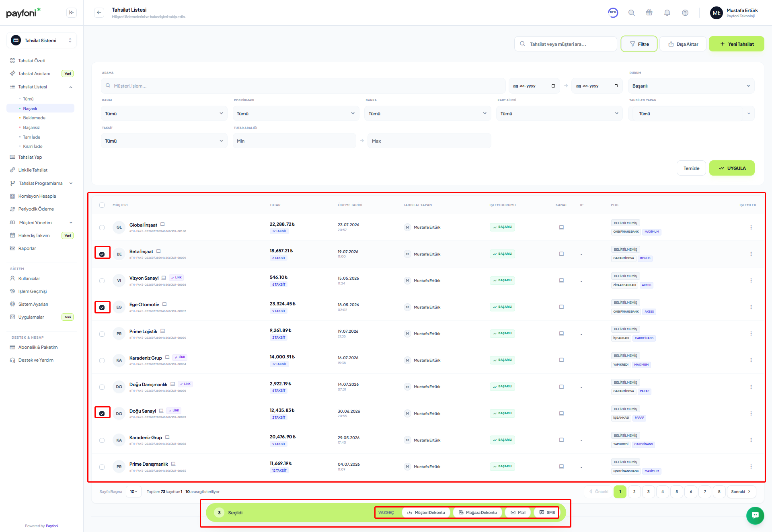Click Müşteri Dekontu in selection bar

pos(426,512)
